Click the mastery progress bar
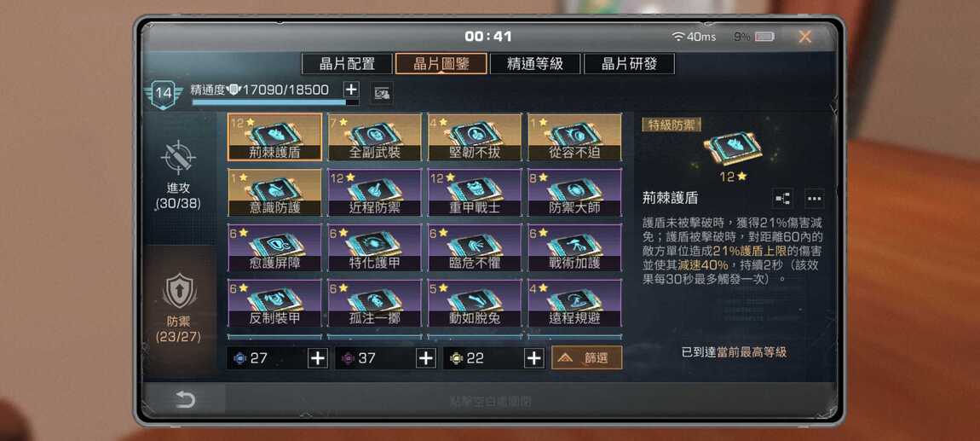980x441 pixels. point(275,102)
